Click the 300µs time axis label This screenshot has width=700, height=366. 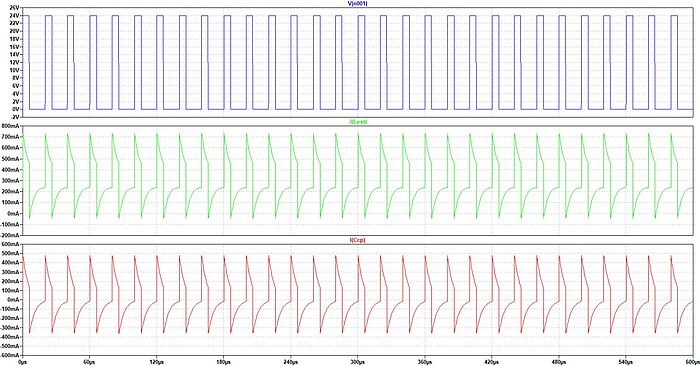357,362
